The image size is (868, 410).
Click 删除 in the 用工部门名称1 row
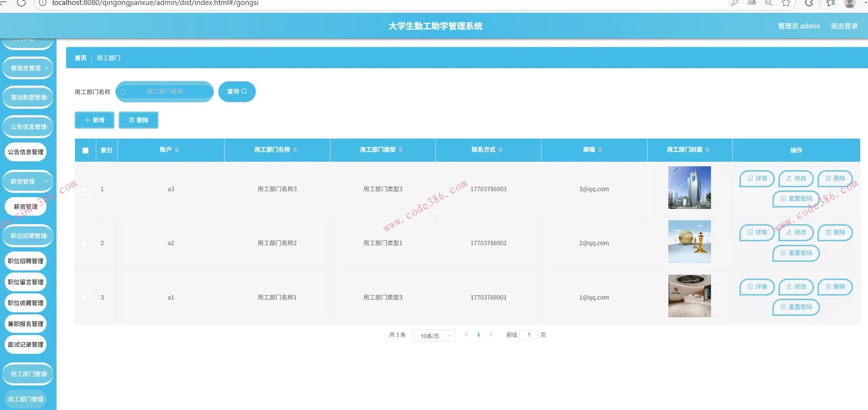pyautogui.click(x=835, y=287)
